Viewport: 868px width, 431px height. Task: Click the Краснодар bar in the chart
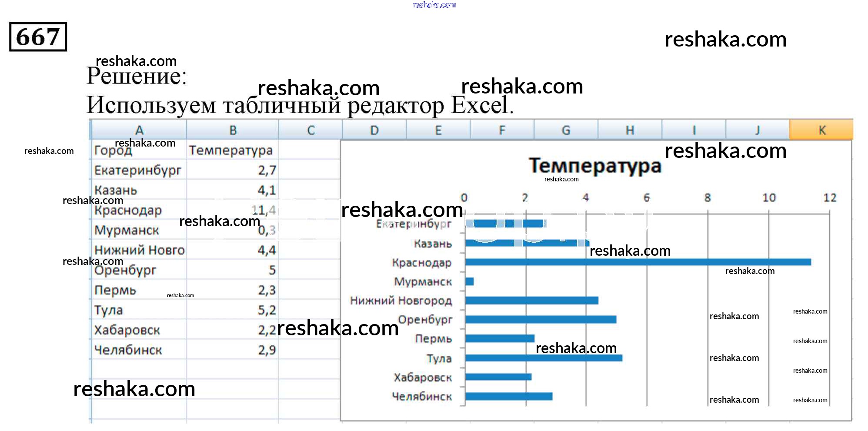pyautogui.click(x=638, y=262)
